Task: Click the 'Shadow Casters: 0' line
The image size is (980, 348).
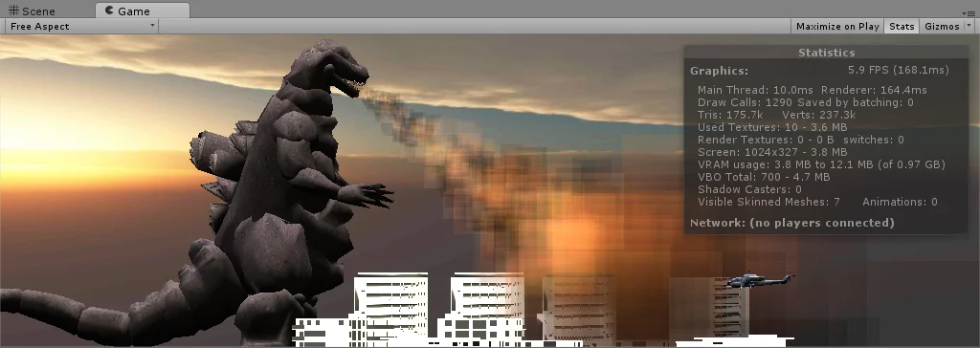Action: pyautogui.click(x=749, y=189)
